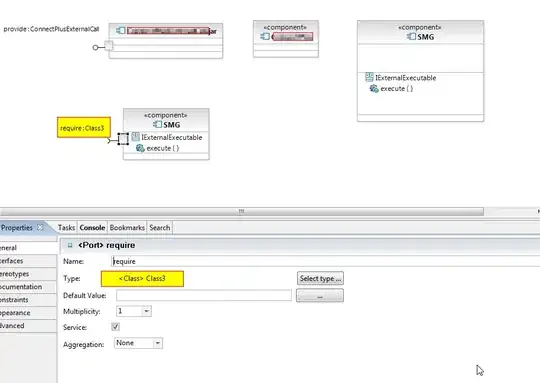Click the component icon in the small middle component
This screenshot has height=383, width=540.
[265, 36]
